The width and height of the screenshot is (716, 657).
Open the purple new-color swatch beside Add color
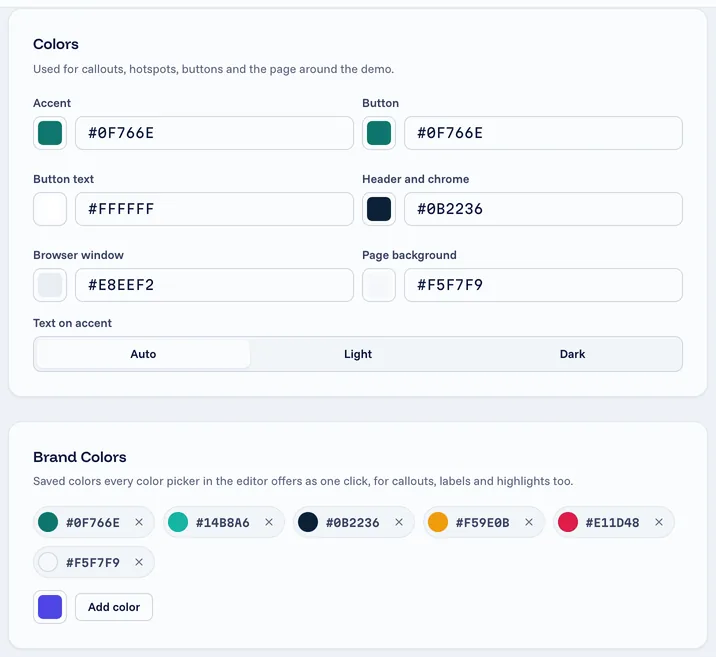[50, 607]
